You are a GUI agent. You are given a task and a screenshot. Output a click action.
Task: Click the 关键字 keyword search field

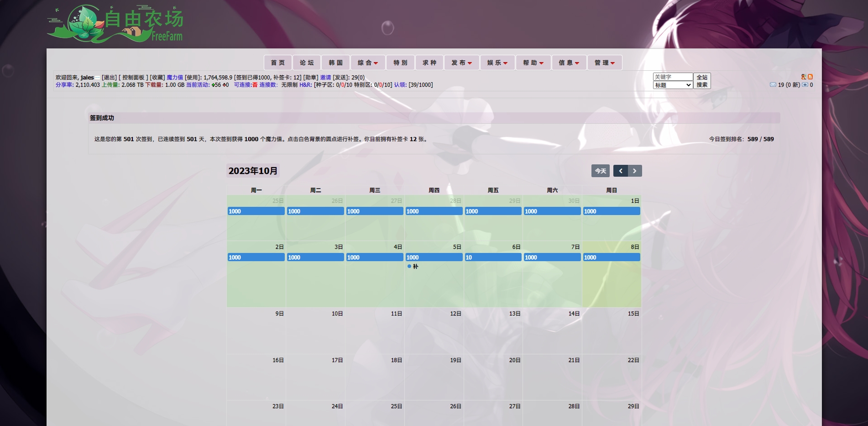point(673,77)
